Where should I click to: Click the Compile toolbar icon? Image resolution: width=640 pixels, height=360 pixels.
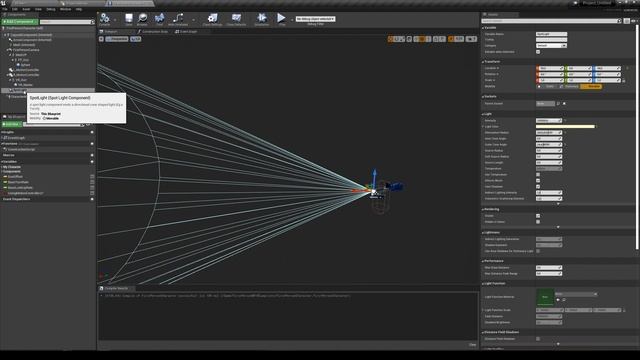[x=104, y=19]
